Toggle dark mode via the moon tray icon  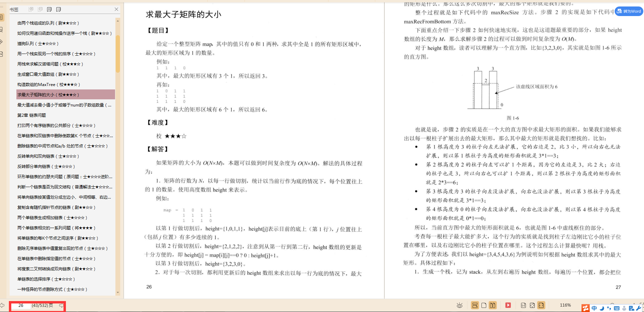click(x=602, y=308)
